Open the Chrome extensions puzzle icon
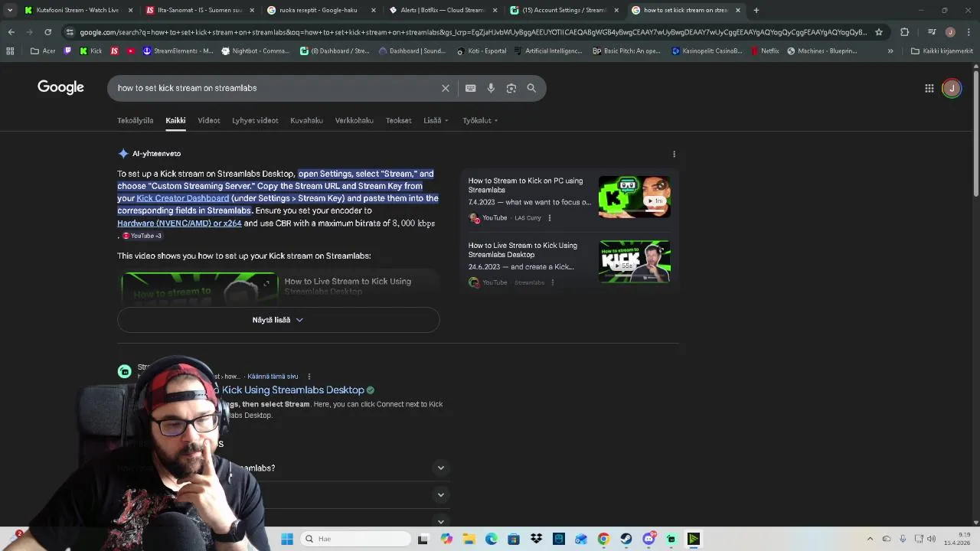980x551 pixels. [904, 32]
